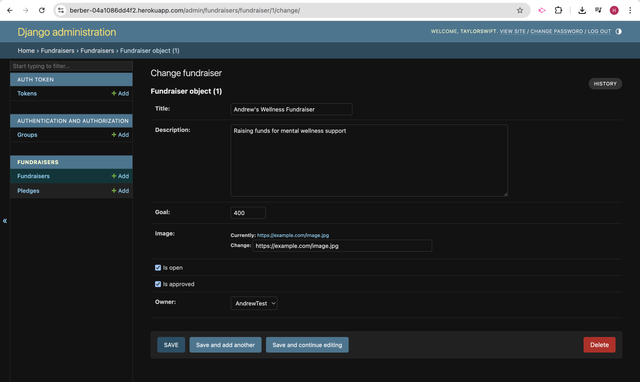Viewport: 640px width, 382px height.
Task: Open the Groups link in the sidebar
Action: pyautogui.click(x=27, y=135)
